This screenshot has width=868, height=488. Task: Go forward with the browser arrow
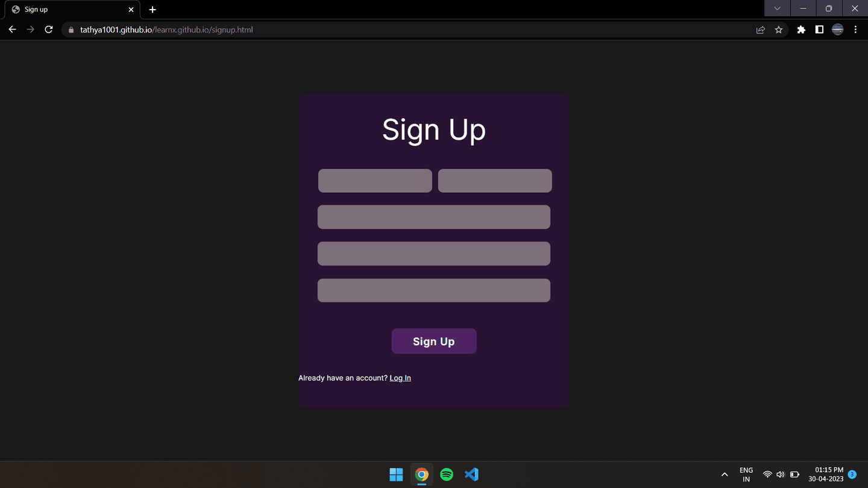30,30
